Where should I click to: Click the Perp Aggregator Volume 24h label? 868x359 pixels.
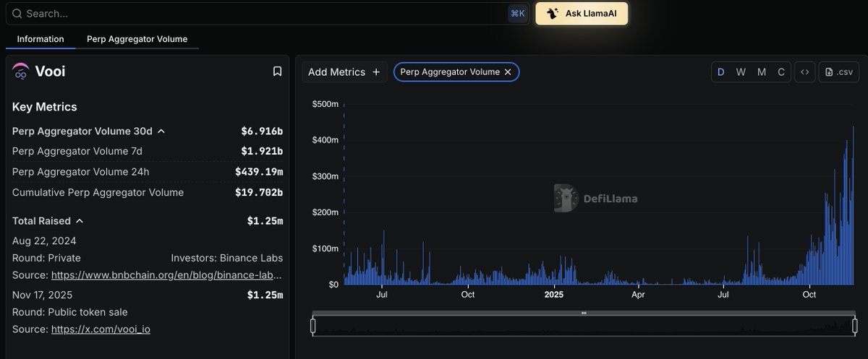tap(80, 172)
